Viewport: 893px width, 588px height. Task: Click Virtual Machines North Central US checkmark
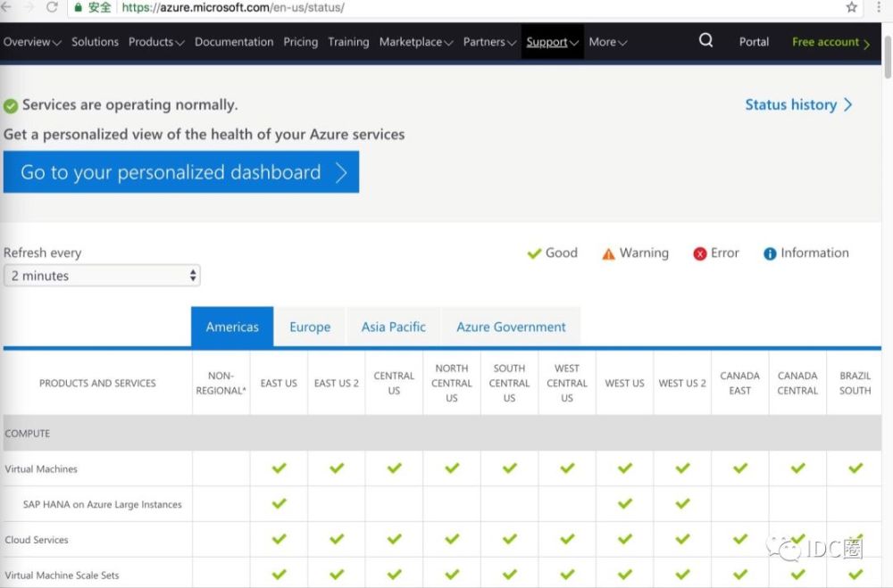[452, 468]
